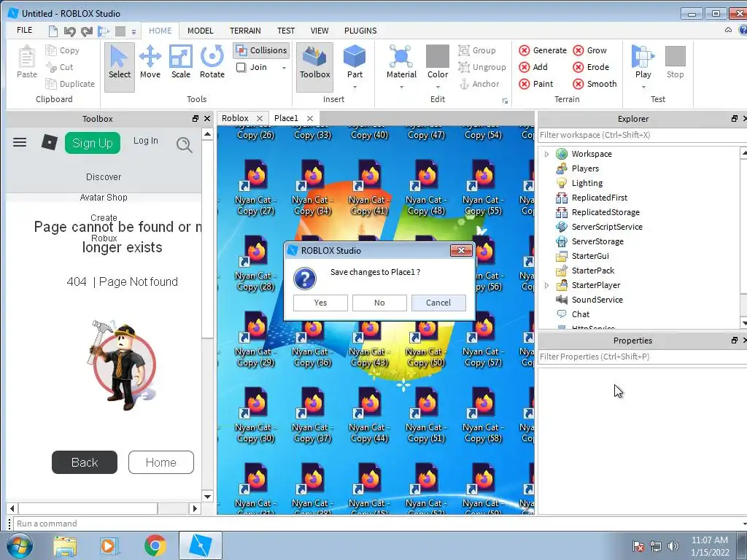
Task: Open the Color swatch picker
Action: (x=438, y=56)
